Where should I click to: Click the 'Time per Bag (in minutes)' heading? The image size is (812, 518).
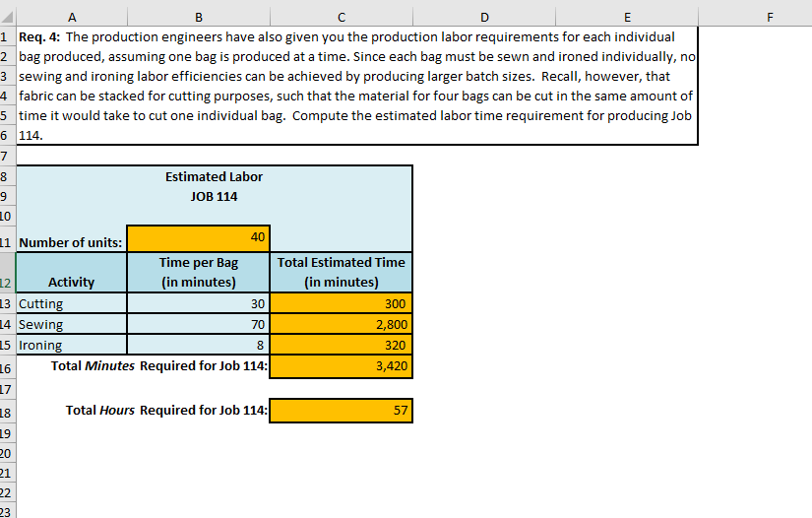(199, 273)
